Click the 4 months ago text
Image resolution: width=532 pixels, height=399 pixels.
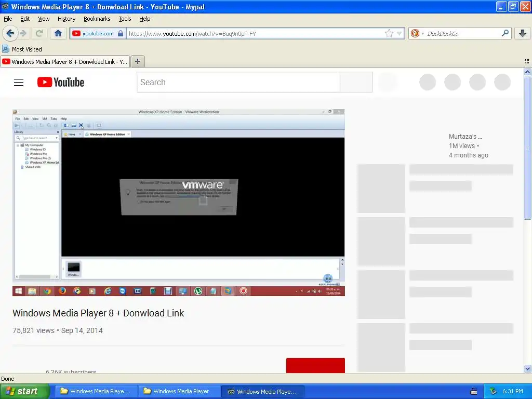click(x=468, y=155)
